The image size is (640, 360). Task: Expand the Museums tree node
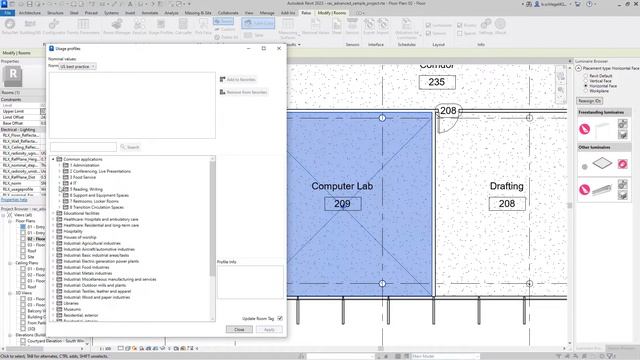click(x=53, y=309)
